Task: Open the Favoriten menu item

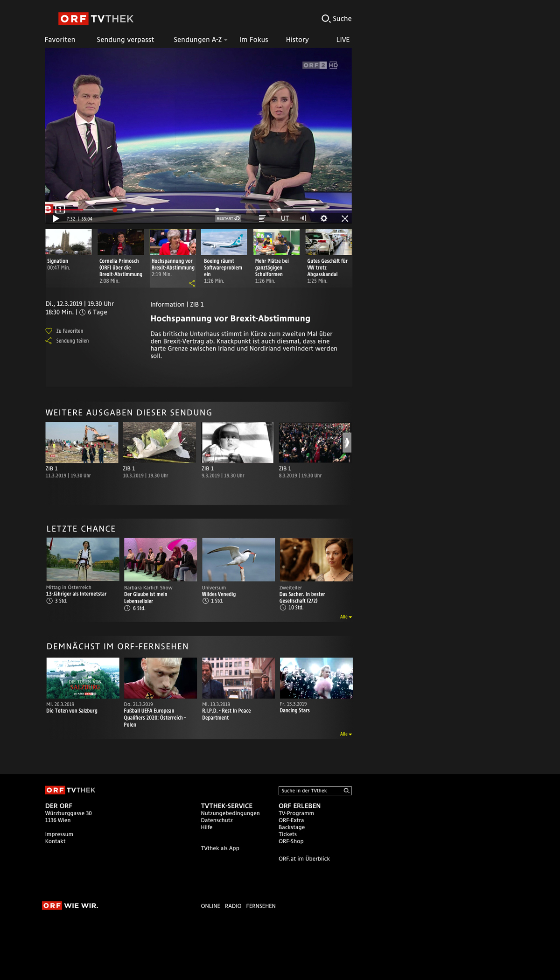Action: point(60,40)
